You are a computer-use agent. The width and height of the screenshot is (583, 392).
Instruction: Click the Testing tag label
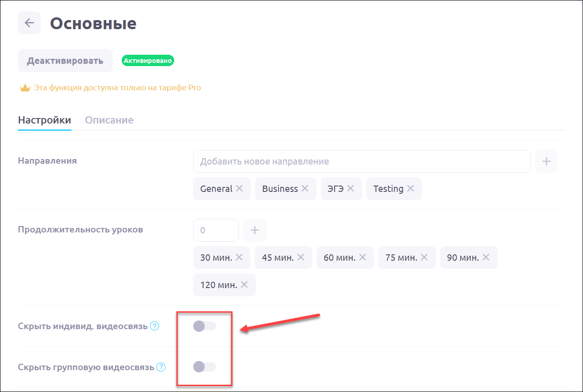[x=388, y=189]
